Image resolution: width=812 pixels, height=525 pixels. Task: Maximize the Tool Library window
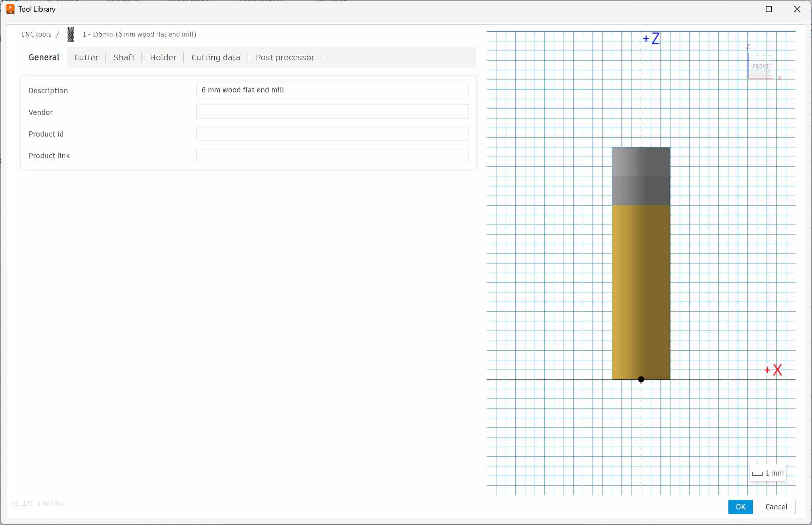pos(769,9)
